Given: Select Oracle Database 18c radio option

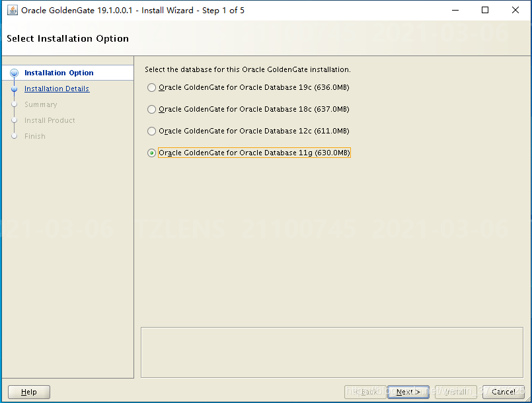Looking at the screenshot, I should (151, 109).
